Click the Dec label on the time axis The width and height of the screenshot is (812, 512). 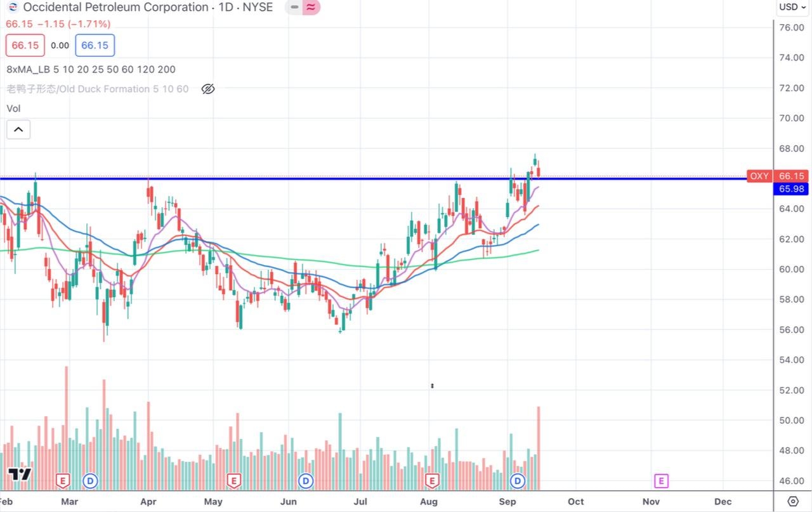click(723, 501)
